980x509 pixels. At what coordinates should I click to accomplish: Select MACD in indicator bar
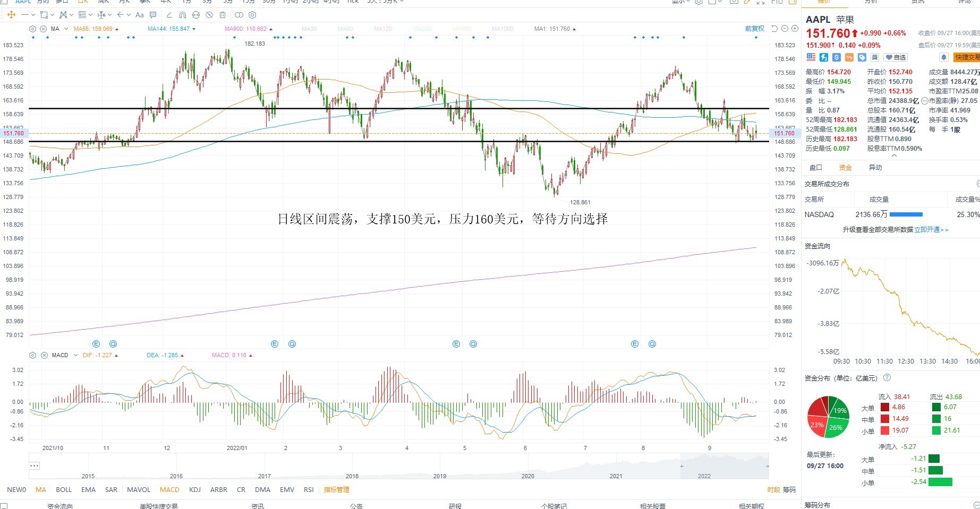(169, 489)
